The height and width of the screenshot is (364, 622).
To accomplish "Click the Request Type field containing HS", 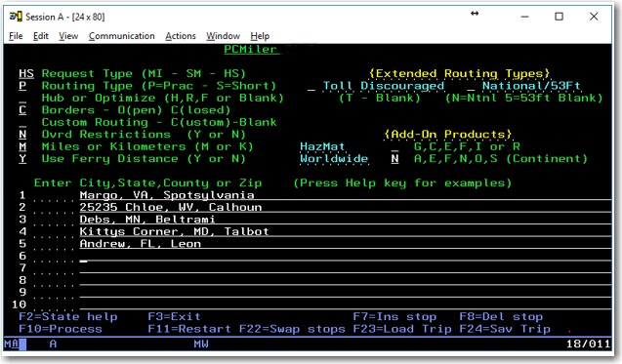I will 26,74.
